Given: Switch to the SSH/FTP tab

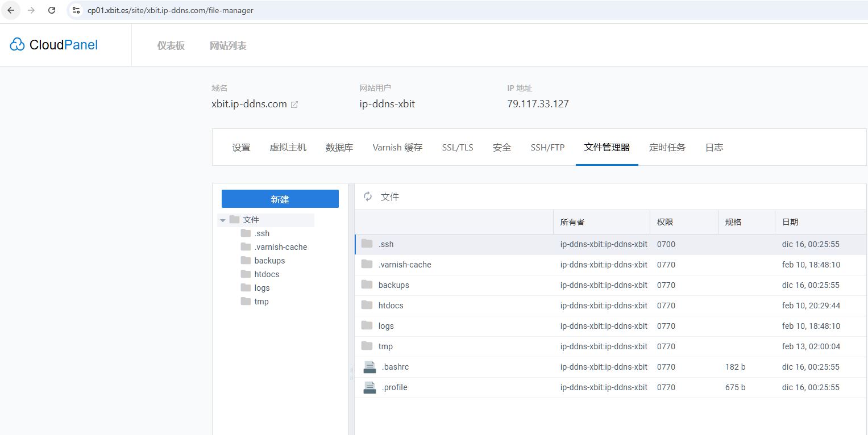Looking at the screenshot, I should 547,147.
